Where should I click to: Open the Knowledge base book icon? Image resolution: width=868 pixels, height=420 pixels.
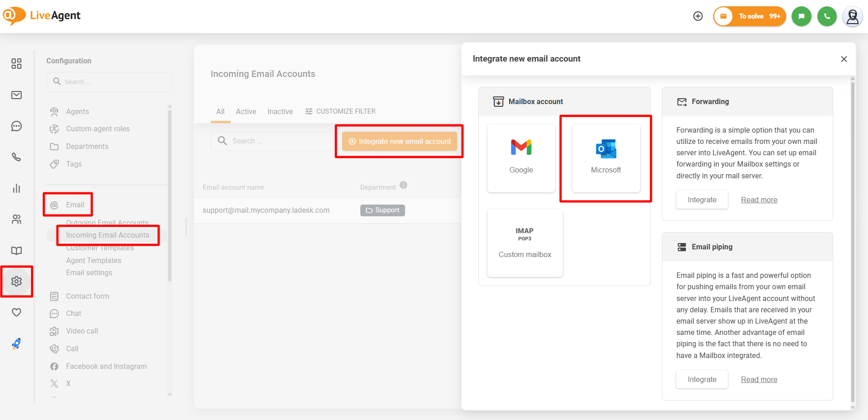(16, 251)
